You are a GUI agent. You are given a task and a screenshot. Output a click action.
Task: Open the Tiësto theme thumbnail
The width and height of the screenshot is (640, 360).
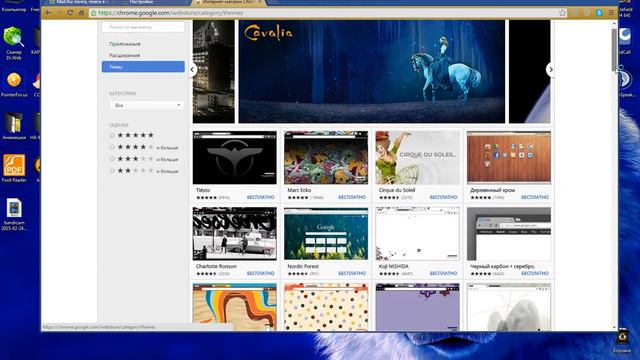point(235,158)
